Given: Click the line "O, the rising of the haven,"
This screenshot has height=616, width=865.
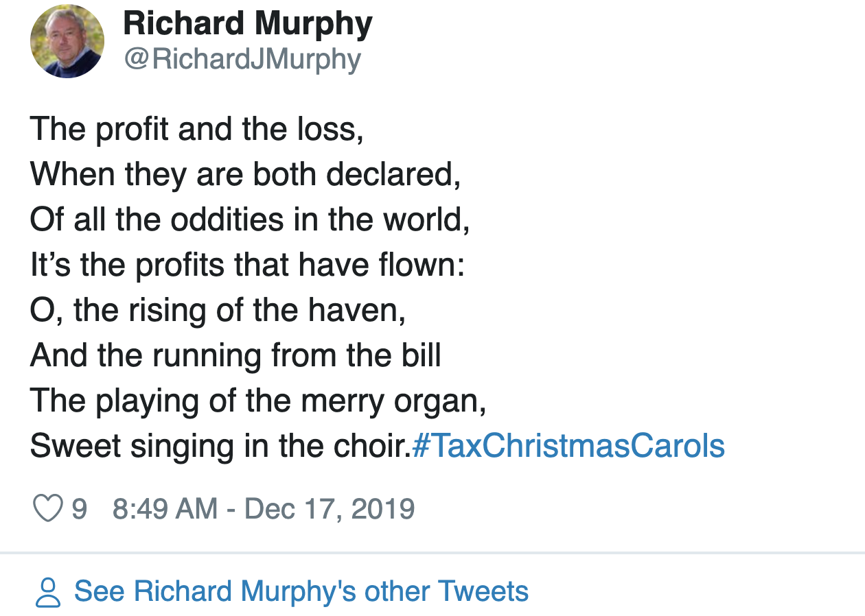Looking at the screenshot, I should 218,310.
